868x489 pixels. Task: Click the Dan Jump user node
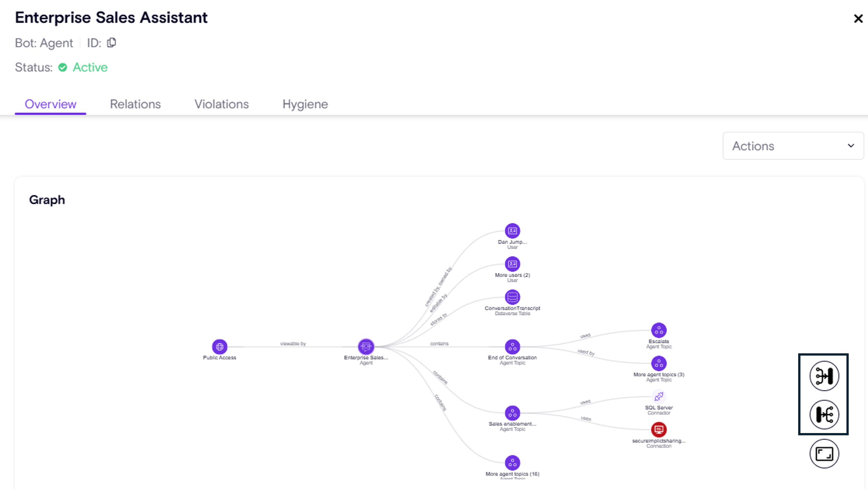pyautogui.click(x=512, y=231)
